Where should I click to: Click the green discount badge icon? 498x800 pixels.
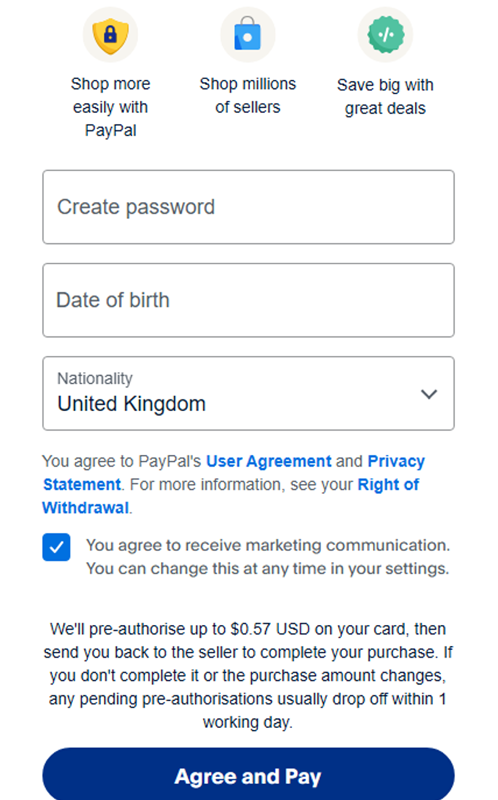click(385, 35)
